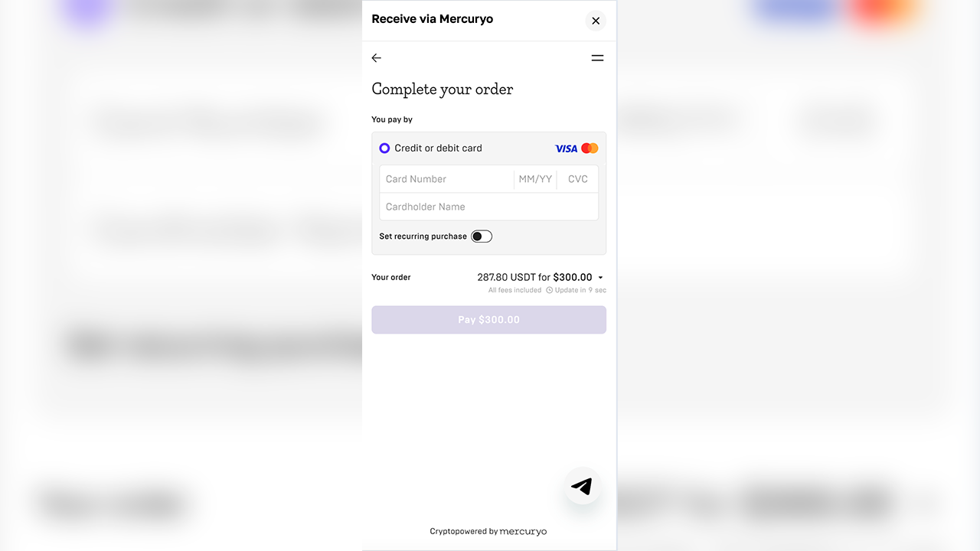Click the All fees included text
Viewport: 980px width, 551px height.
coord(514,291)
